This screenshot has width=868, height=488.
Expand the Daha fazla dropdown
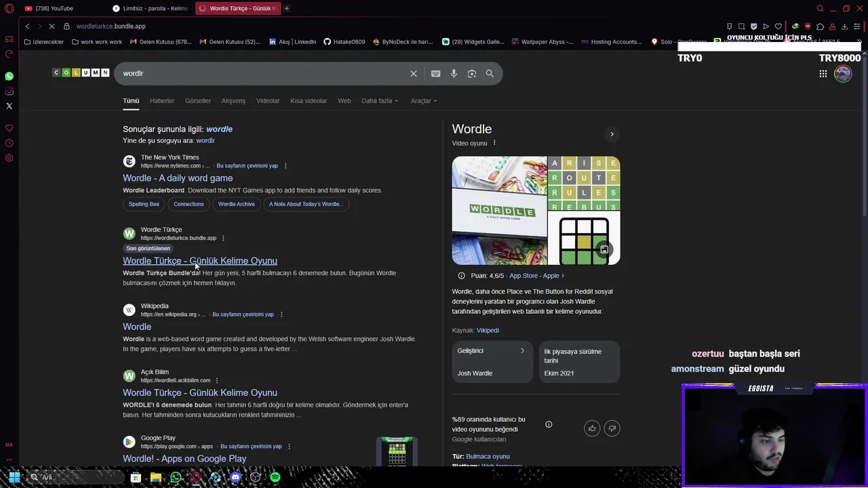click(x=380, y=101)
